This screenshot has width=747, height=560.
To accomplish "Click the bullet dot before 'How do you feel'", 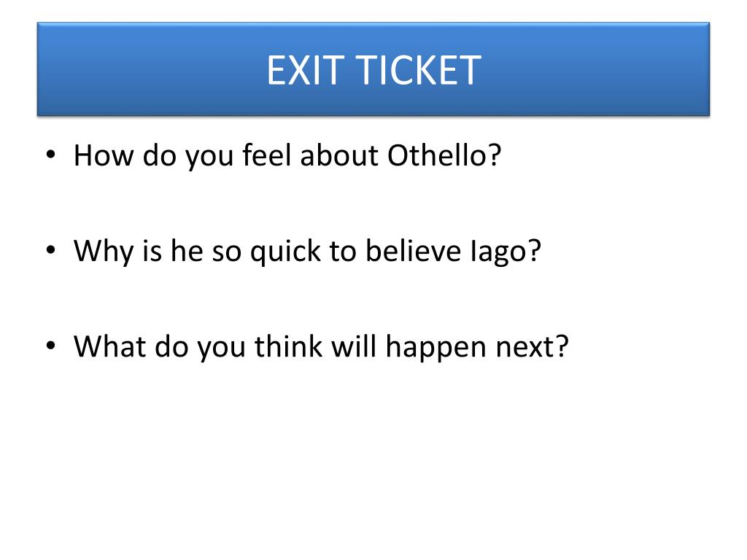I will tap(51, 155).
